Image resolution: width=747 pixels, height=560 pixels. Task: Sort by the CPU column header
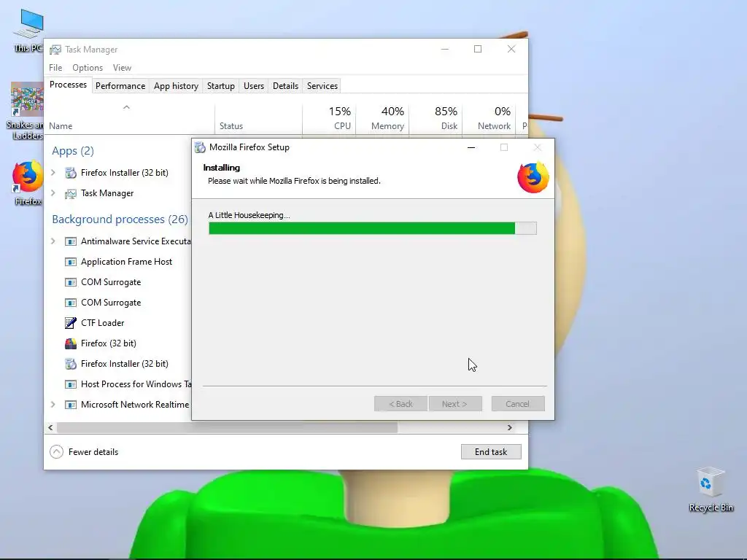(x=329, y=118)
